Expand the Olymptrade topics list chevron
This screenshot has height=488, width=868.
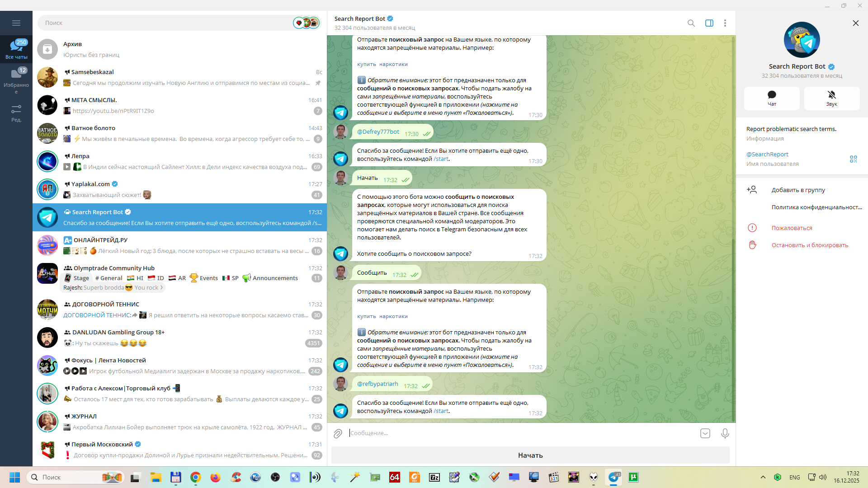click(161, 288)
